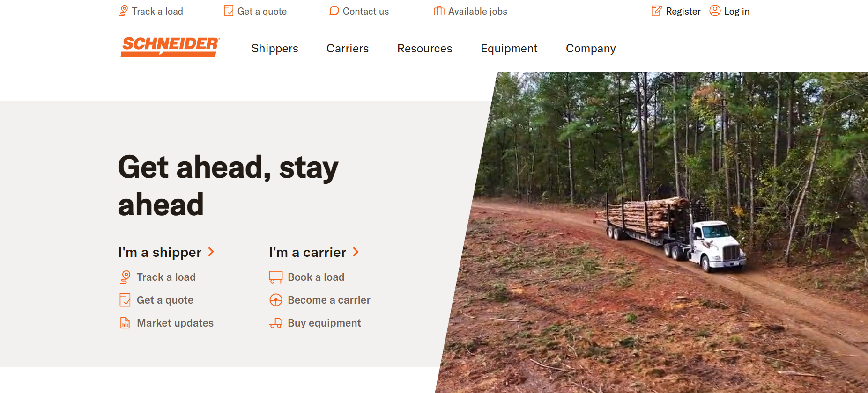Click the Buy equipment truck icon
868x393 pixels.
(x=276, y=323)
